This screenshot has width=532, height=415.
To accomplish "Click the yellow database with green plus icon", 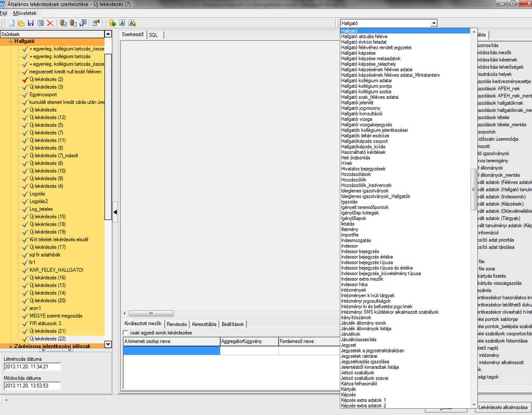I will (x=112, y=23).
